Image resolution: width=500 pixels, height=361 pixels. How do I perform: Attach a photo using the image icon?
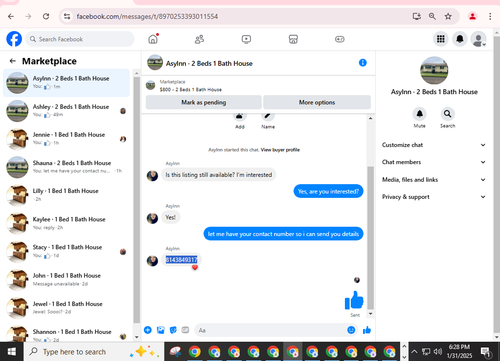click(x=161, y=330)
